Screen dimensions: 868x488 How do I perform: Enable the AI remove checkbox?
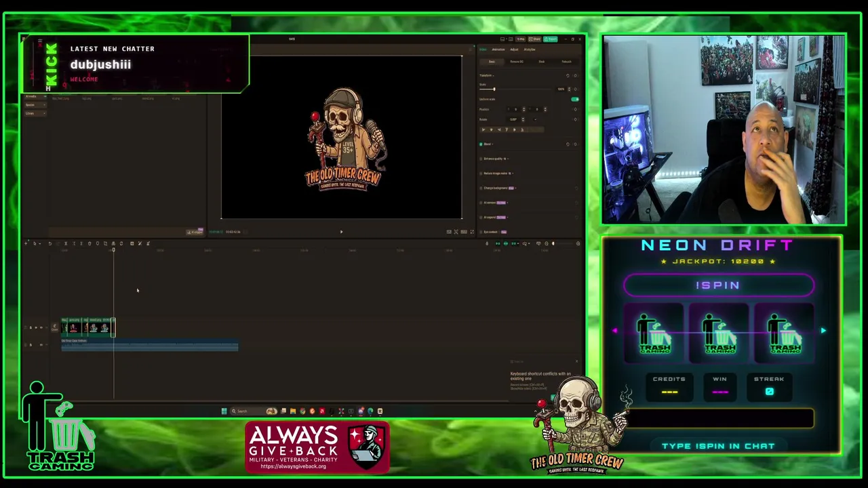click(x=481, y=203)
